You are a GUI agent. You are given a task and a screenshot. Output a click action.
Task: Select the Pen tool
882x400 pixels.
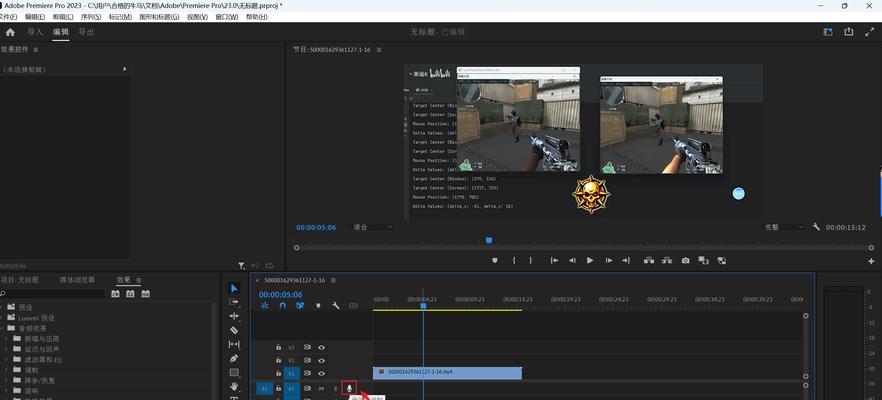[x=234, y=358]
